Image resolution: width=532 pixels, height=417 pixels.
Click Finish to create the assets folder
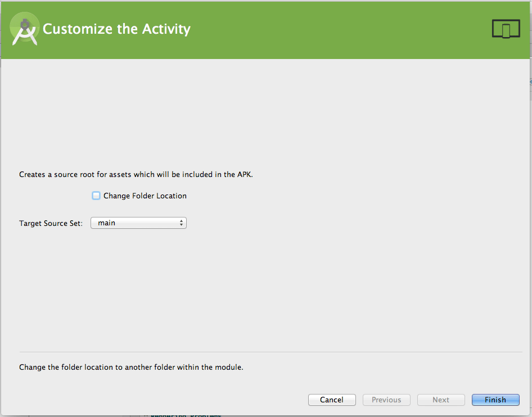click(495, 400)
